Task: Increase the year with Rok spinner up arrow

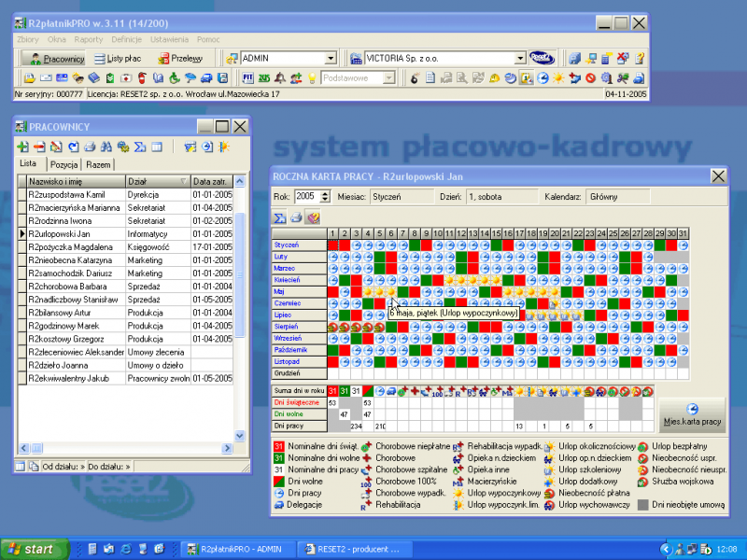Action: 325,193
